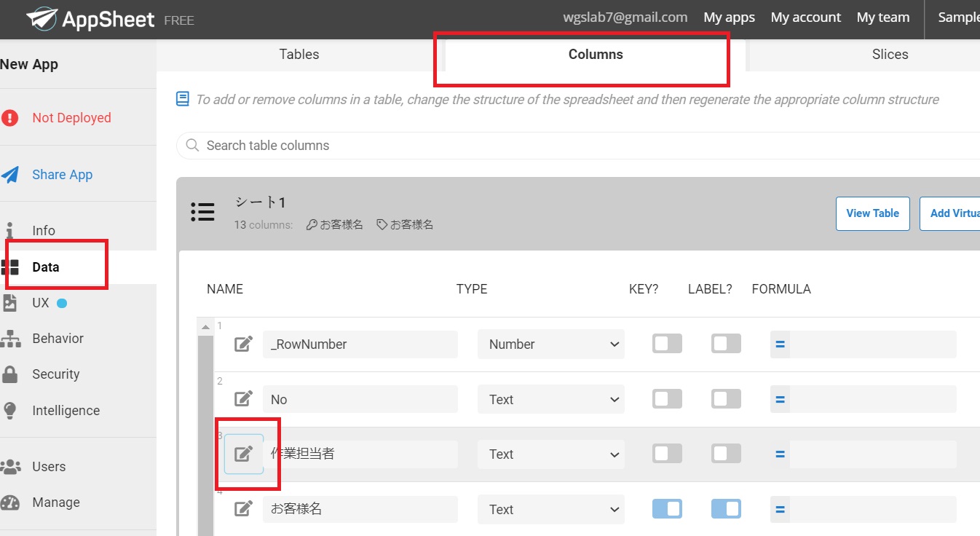Edit the お客様名 row with pencil icon

244,509
